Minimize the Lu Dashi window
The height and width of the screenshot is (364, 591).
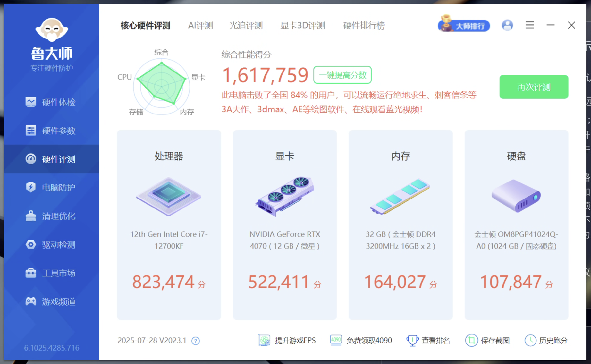pyautogui.click(x=550, y=25)
